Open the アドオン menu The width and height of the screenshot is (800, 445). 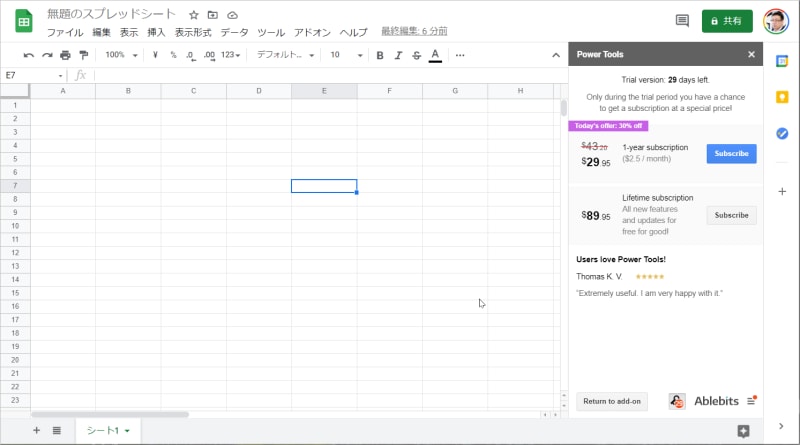coord(312,32)
